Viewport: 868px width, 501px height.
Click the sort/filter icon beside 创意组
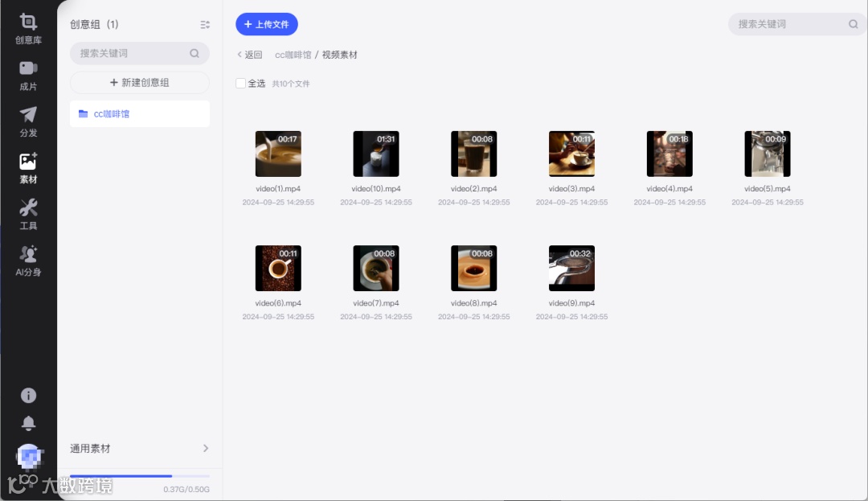[x=205, y=24]
